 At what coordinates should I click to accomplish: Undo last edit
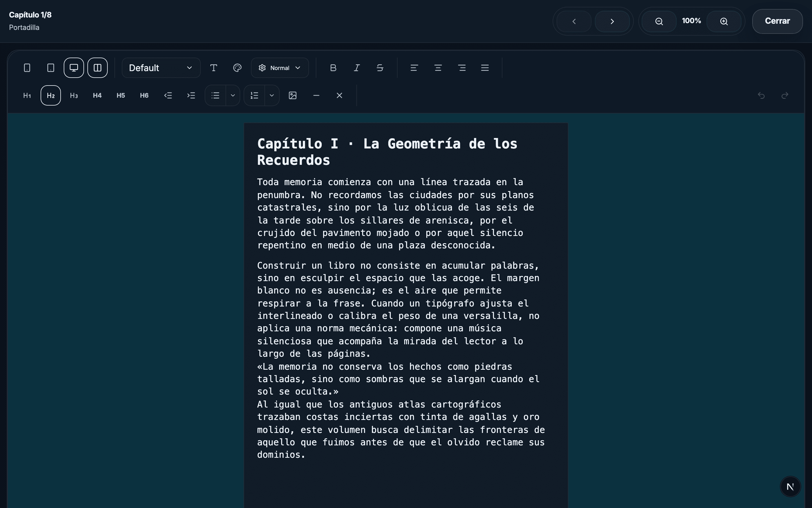[761, 95]
